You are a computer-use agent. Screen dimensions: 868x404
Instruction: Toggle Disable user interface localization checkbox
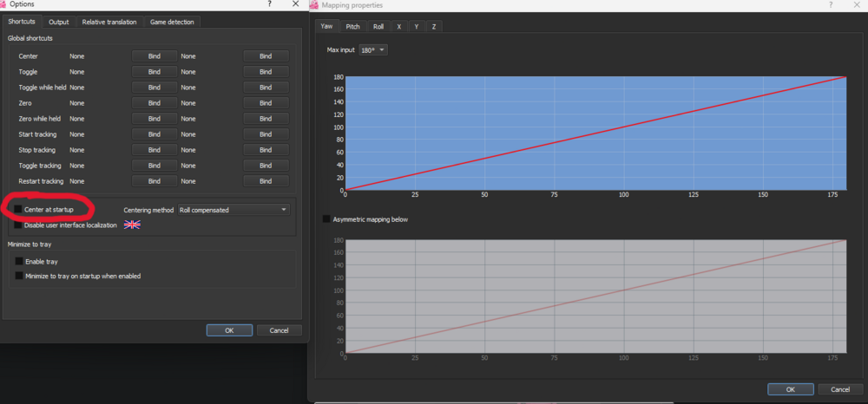(18, 225)
